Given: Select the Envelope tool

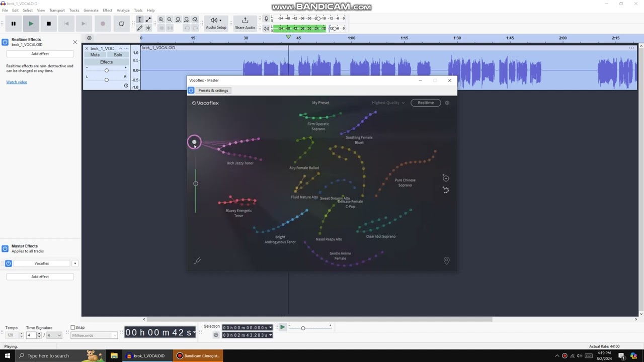Looking at the screenshot, I should coord(148,20).
